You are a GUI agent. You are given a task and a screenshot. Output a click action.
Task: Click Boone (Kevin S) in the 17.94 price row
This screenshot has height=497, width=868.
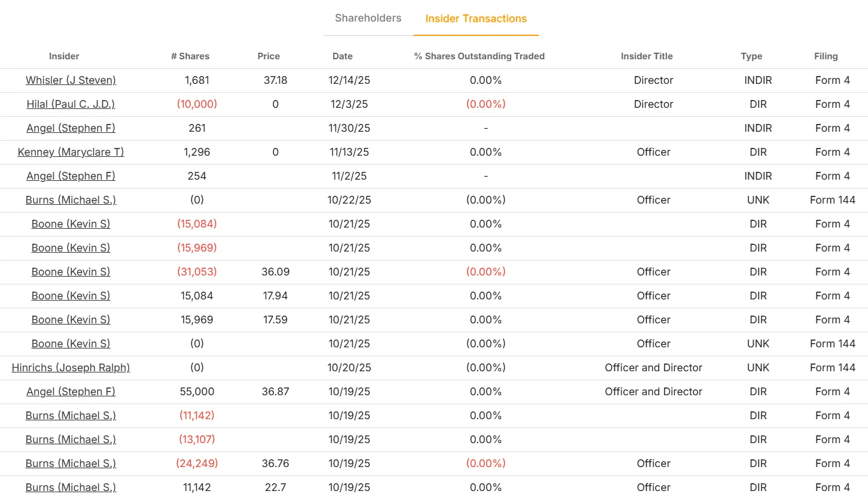click(x=71, y=296)
